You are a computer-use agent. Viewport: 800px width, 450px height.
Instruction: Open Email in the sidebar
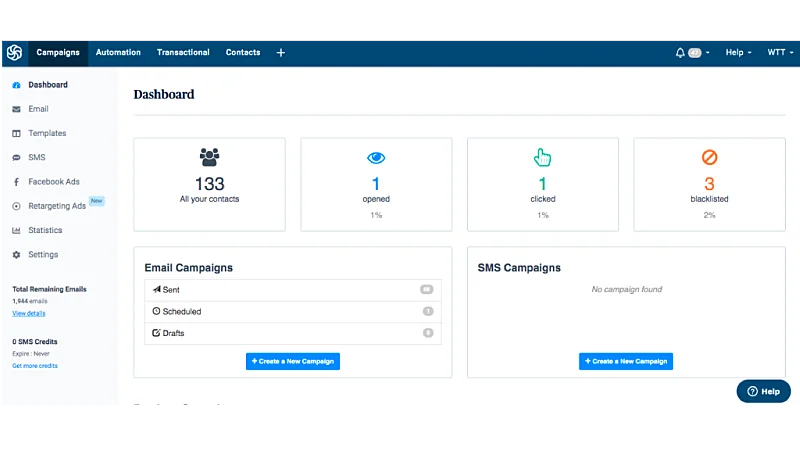[38, 109]
